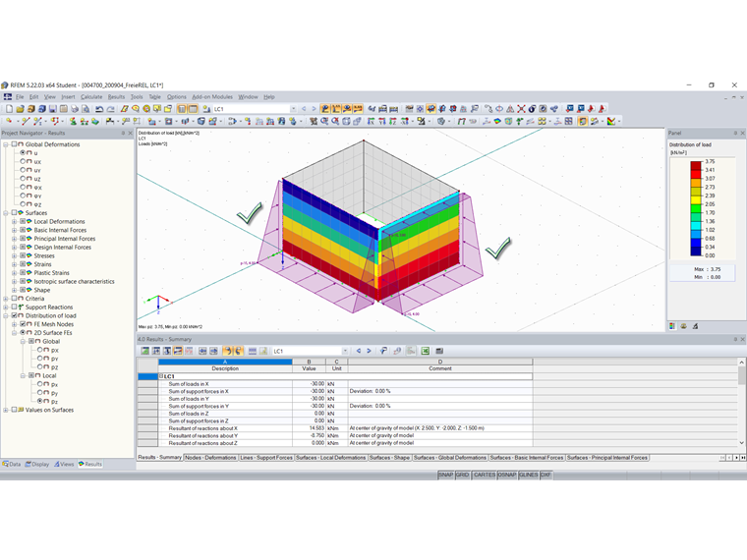Click the results table vertical scrollbar
The image size is (747, 560).
742,403
